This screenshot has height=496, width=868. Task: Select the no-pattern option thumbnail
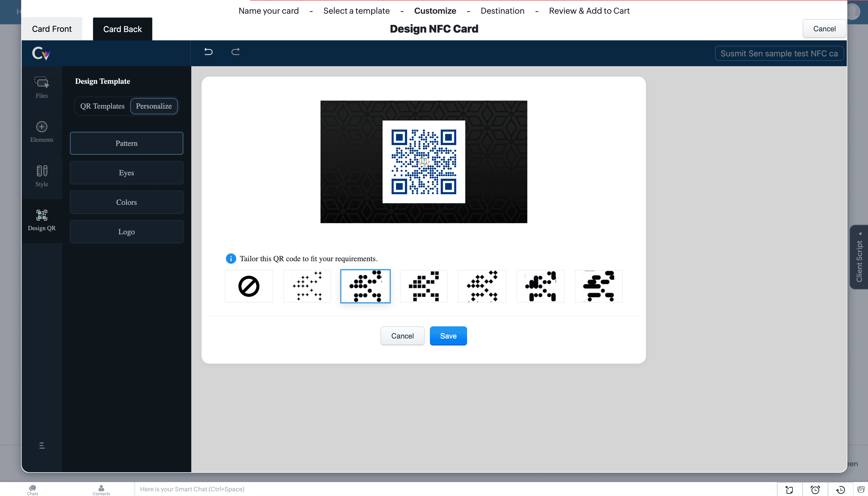pos(248,286)
